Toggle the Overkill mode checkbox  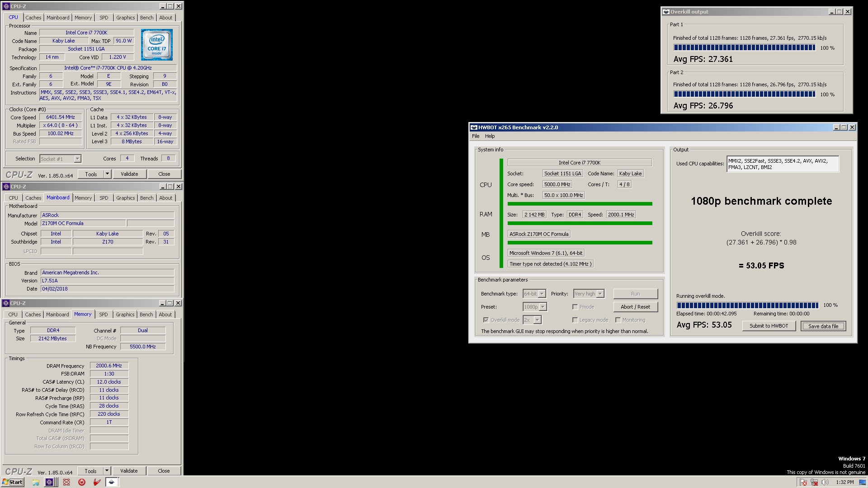(486, 320)
